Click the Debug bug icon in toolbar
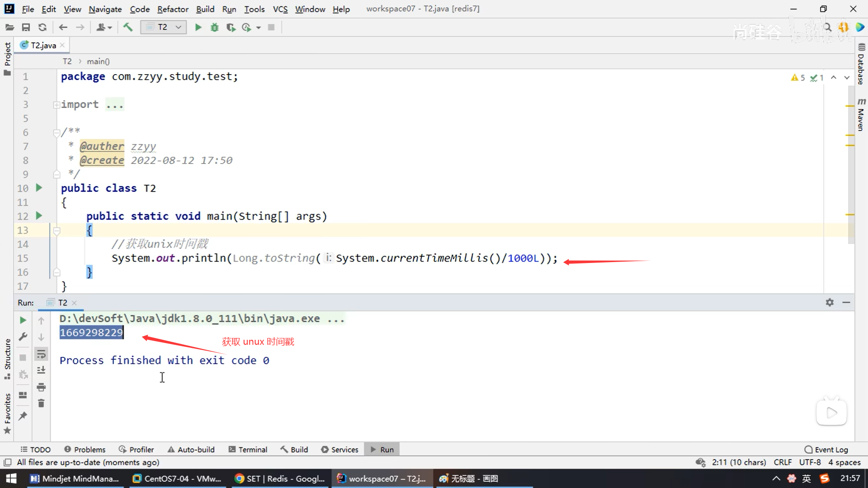The image size is (868, 488). pos(214,28)
